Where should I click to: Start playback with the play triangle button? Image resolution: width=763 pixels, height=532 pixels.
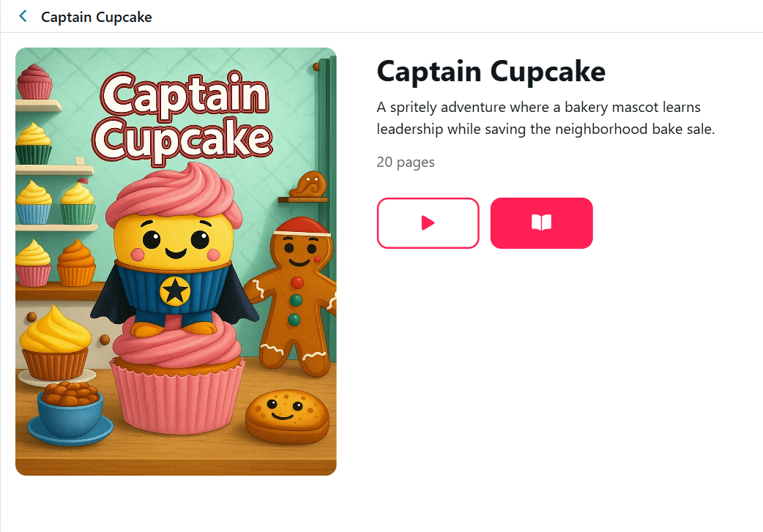pyautogui.click(x=428, y=223)
